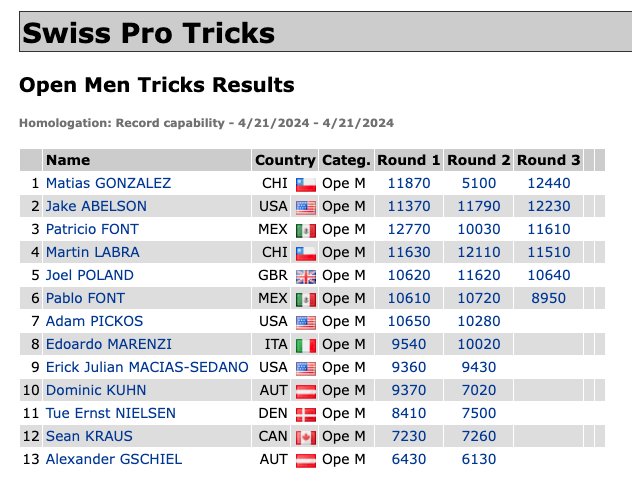Screen dimensions: 632x484
Task: Select Erick Julian MACIAS-SEDANO's name link
Action: tap(145, 367)
